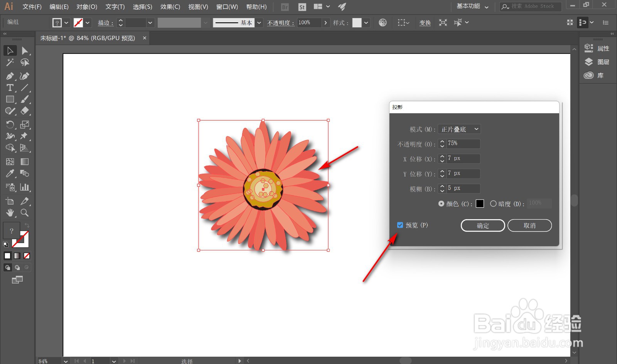
Task: Open the 文件(F) menu
Action: [32, 7]
